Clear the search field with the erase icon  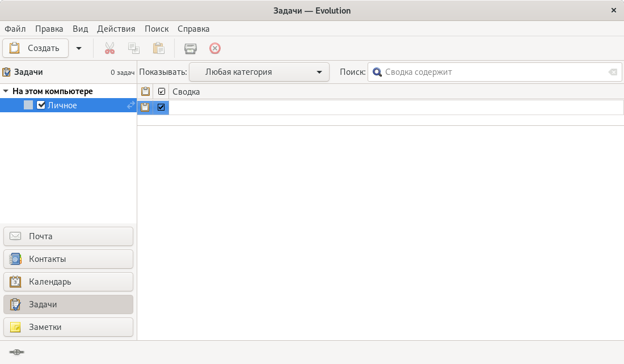click(x=613, y=72)
